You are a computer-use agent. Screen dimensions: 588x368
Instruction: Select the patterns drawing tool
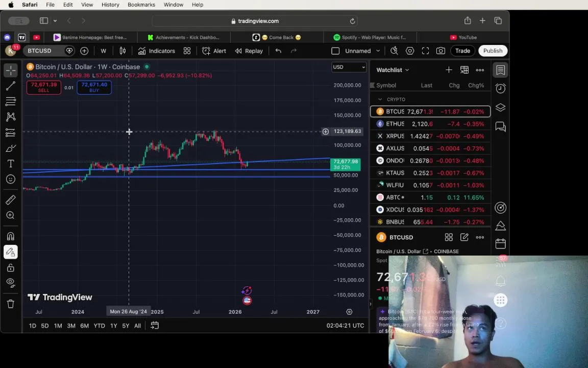(x=11, y=117)
